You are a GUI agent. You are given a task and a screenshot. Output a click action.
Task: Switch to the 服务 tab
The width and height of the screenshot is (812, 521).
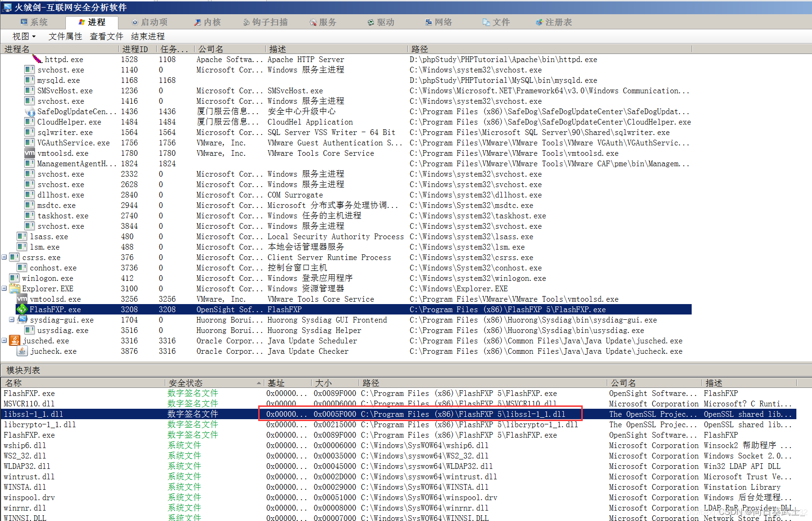tap(323, 22)
